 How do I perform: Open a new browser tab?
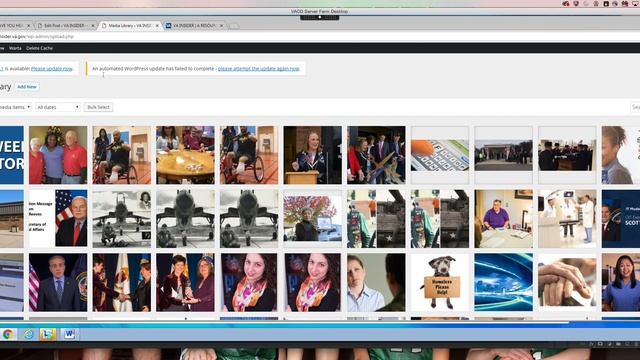tap(233, 26)
